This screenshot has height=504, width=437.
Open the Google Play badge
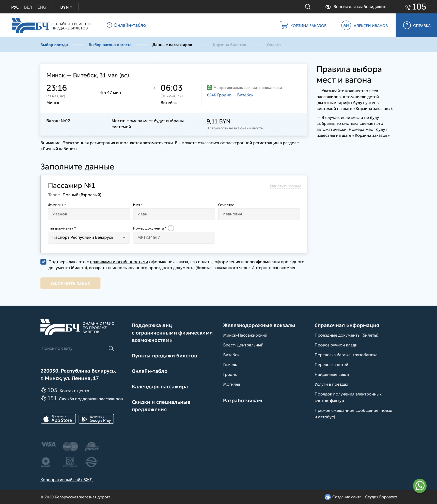96,419
